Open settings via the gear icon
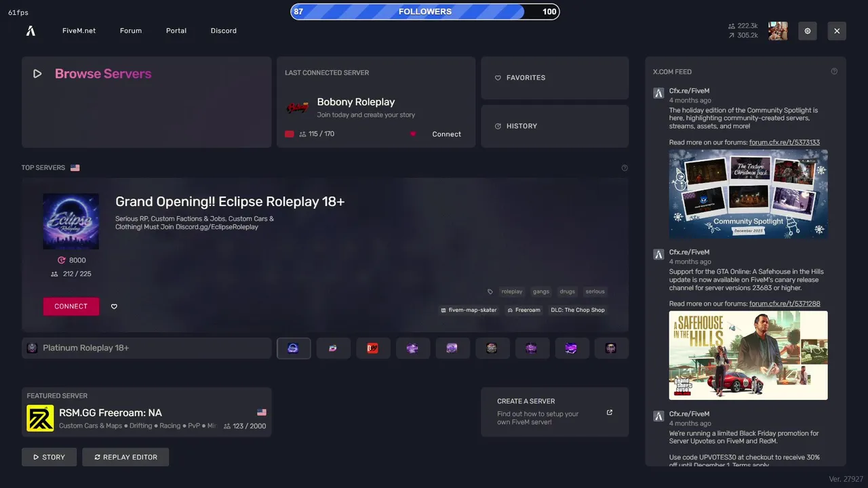Screen dimensions: 868x488 (x=808, y=31)
